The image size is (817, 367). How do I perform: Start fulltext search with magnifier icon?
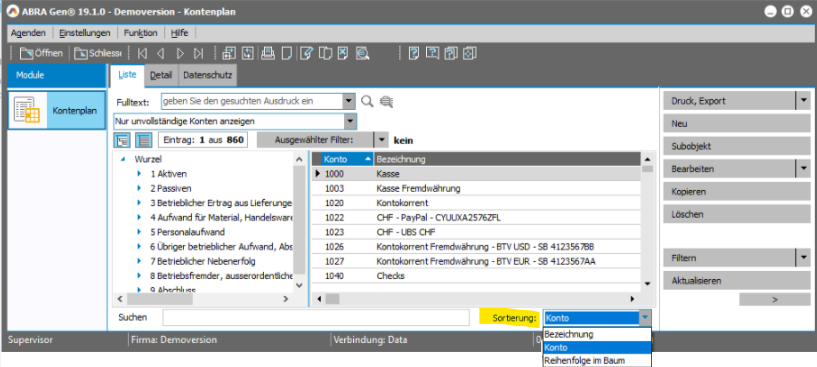[x=367, y=102]
